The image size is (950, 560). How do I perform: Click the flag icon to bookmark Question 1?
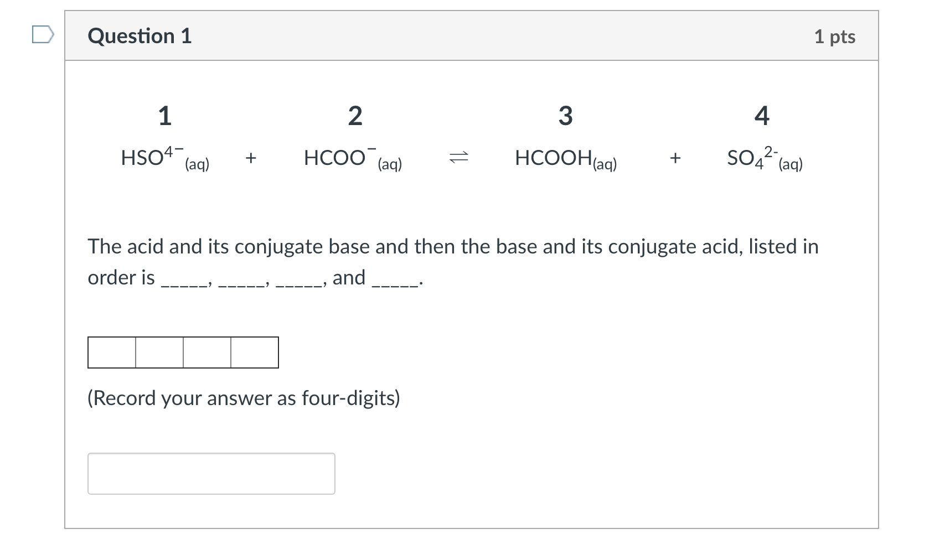[42, 35]
